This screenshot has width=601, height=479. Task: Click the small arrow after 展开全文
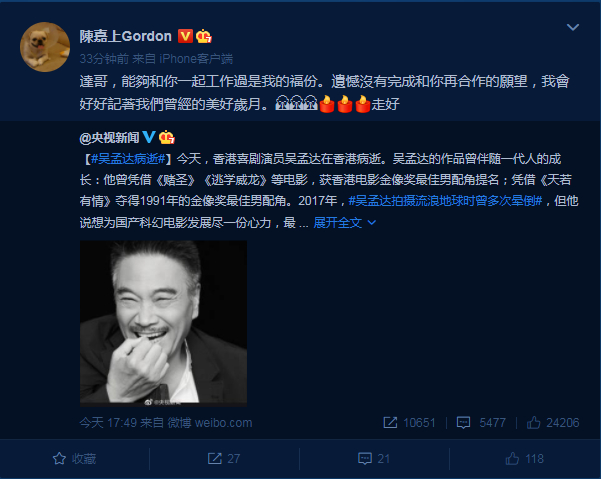[372, 223]
